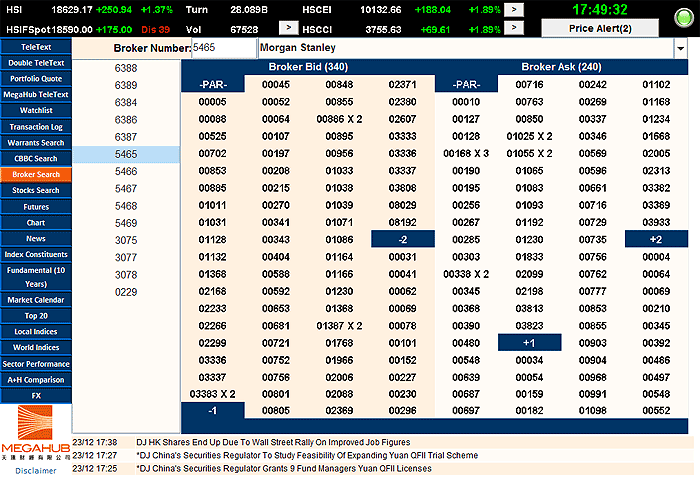The image size is (700, 479).
Task: Click the arrow button beside HSCCI
Action: (x=513, y=28)
